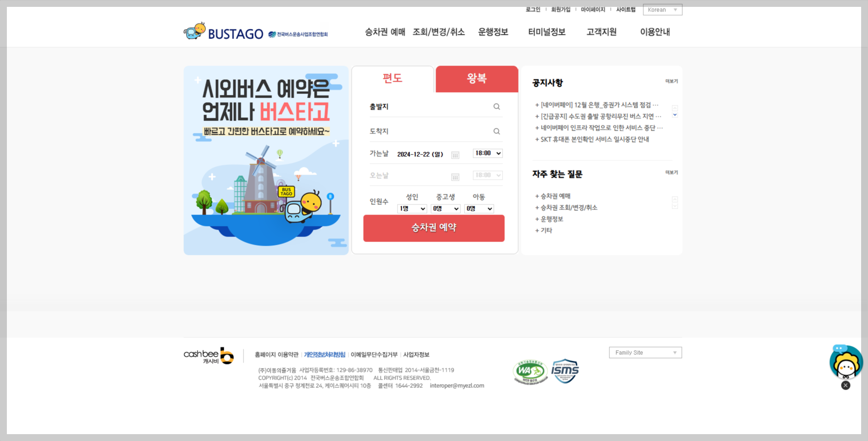Click the calendar icon next to 오는날
This screenshot has width=868, height=441.
coord(455,176)
